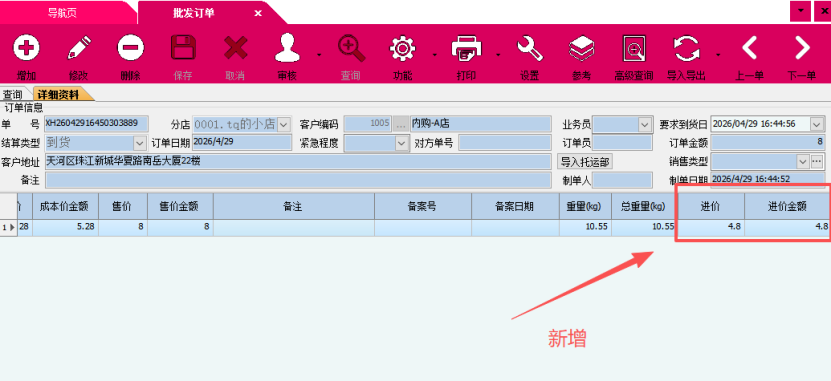Screen dimensions: 831x381
Task: Go to previous order with 上一单 arrow
Action: 749,49
